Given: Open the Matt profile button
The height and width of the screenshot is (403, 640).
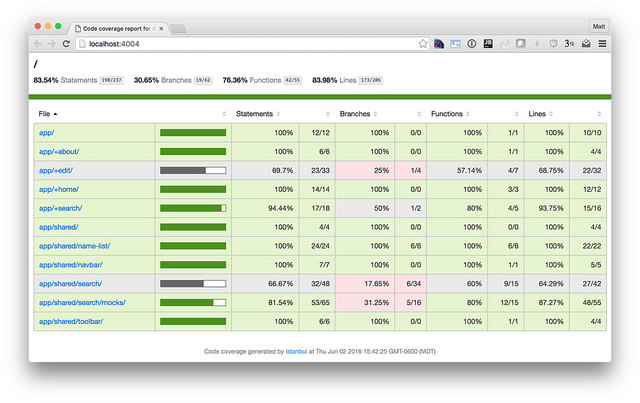Looking at the screenshot, I should tap(599, 26).
